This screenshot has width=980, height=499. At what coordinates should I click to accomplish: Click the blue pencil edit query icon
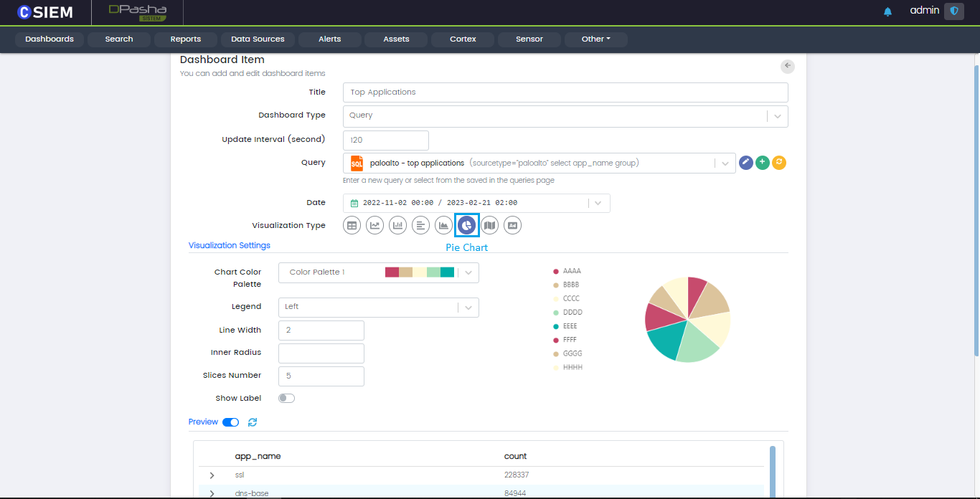click(746, 163)
